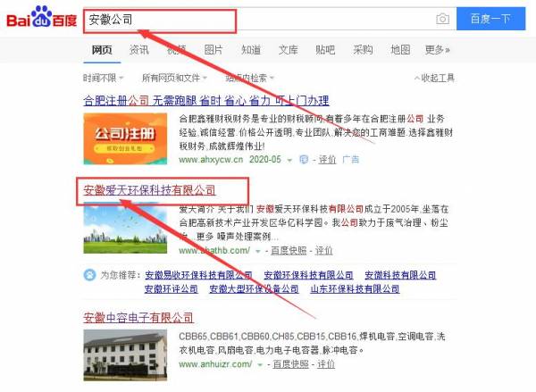This screenshot has width=536, height=392.
Task: Click the 百度一下 search button
Action: [490, 19]
